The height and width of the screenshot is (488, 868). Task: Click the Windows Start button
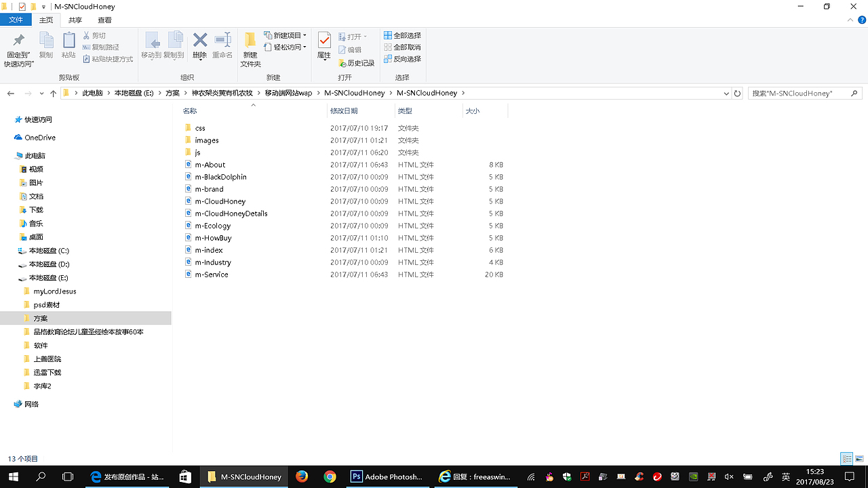(x=13, y=476)
